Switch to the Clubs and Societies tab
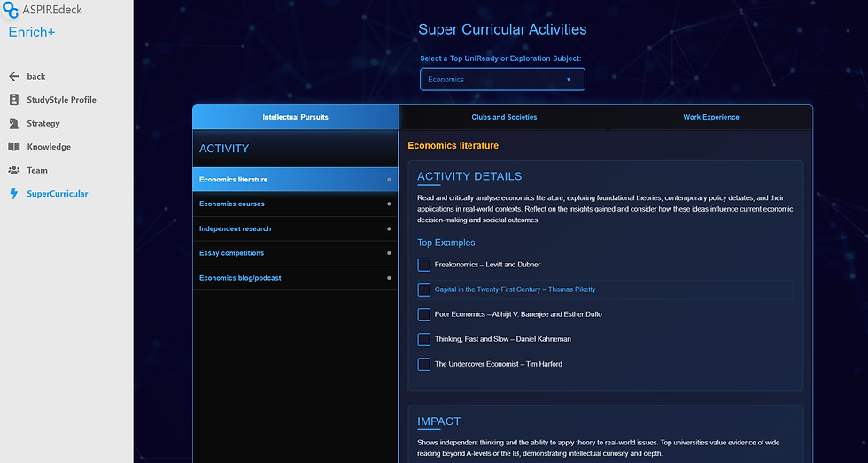The height and width of the screenshot is (463, 868). coord(504,117)
